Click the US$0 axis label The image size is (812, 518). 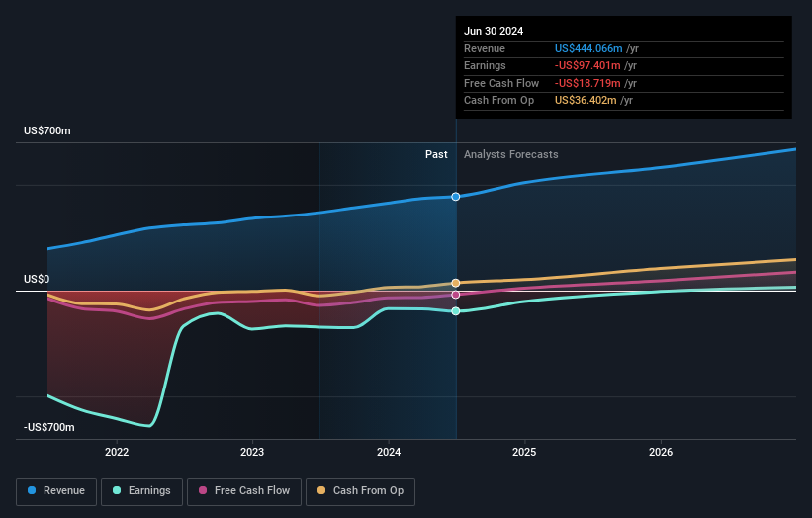tap(37, 280)
